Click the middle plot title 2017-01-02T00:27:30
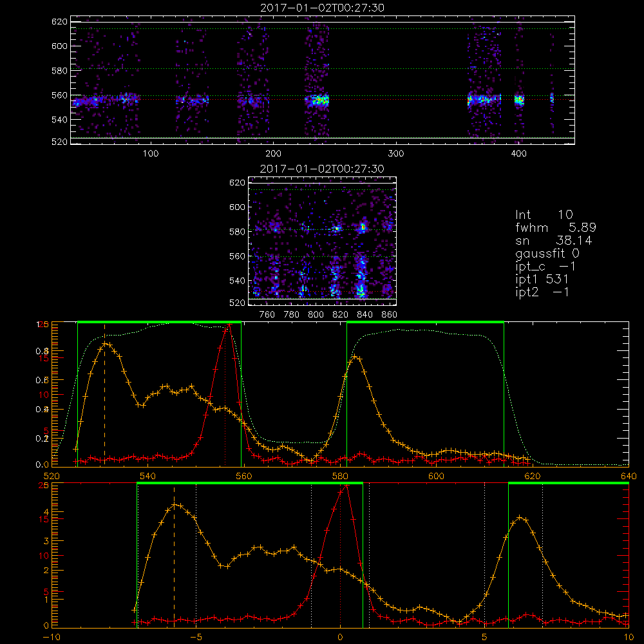 point(322,169)
